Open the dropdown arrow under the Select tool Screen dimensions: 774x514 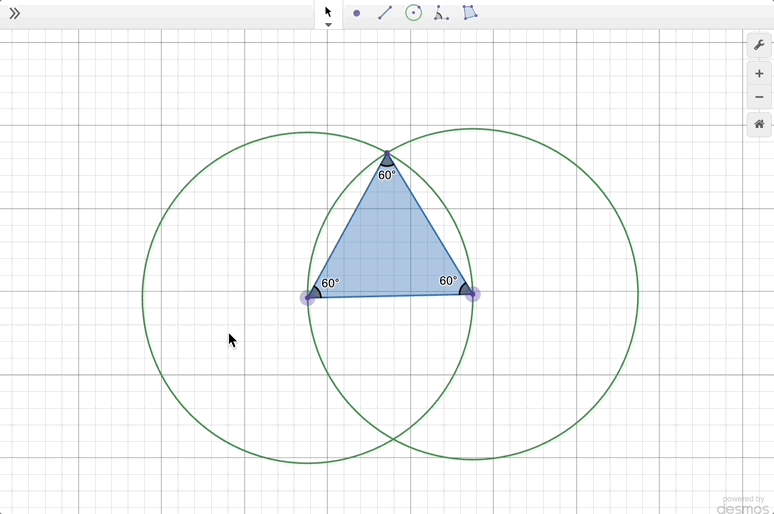coord(328,25)
